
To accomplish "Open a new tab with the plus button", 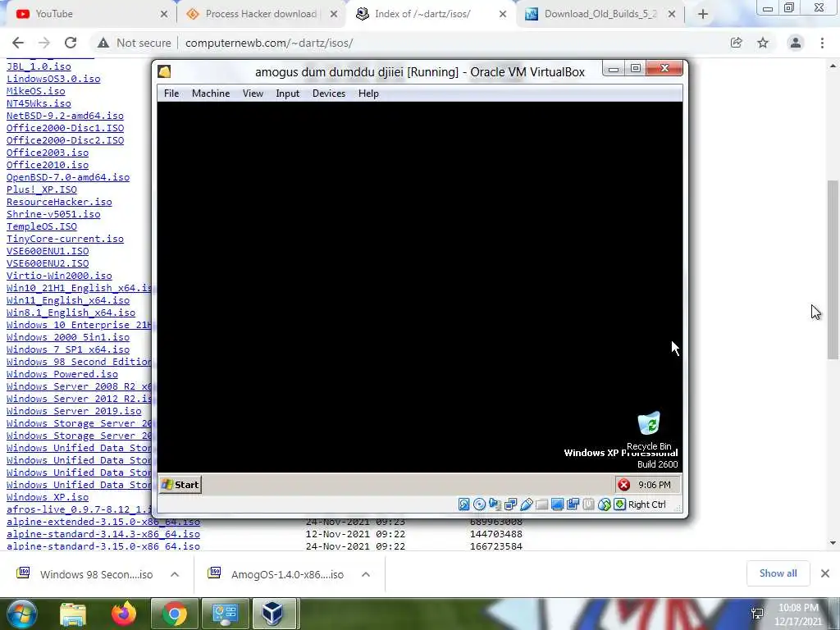I will 703,14.
